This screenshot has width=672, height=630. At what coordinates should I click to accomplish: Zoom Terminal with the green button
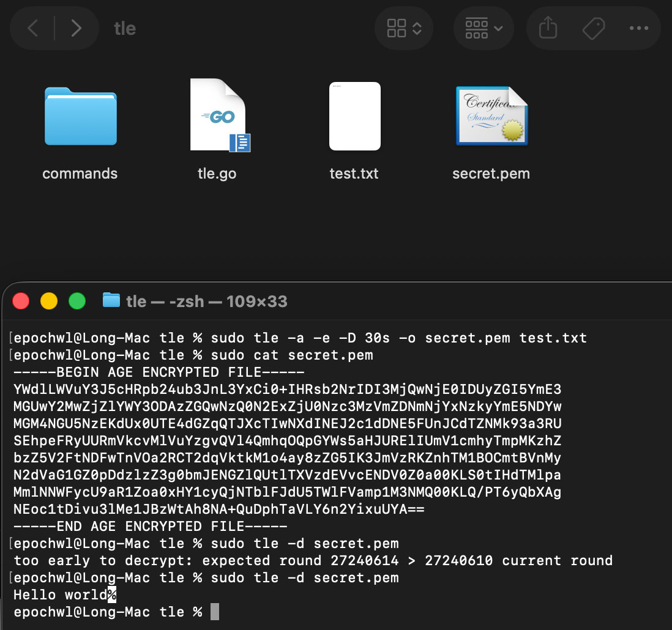(77, 301)
